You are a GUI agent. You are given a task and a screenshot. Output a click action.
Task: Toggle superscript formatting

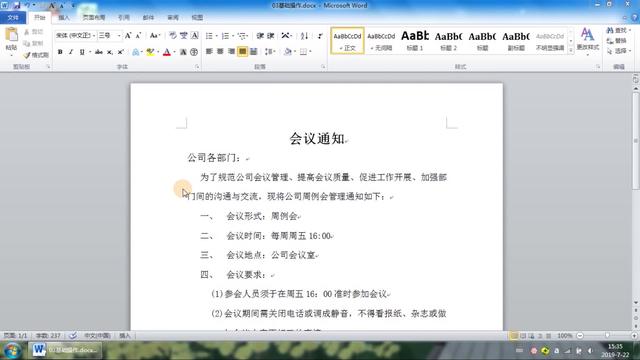tap(120, 52)
